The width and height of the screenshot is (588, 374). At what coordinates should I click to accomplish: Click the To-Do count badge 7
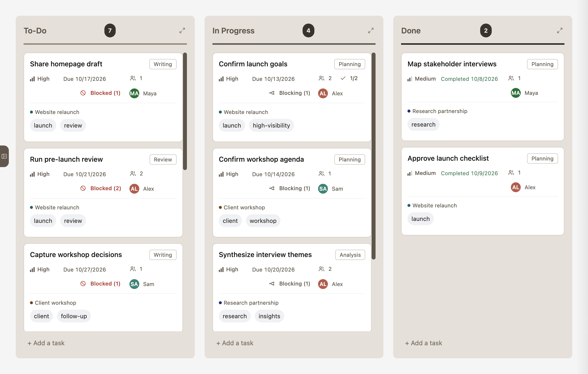click(x=110, y=30)
